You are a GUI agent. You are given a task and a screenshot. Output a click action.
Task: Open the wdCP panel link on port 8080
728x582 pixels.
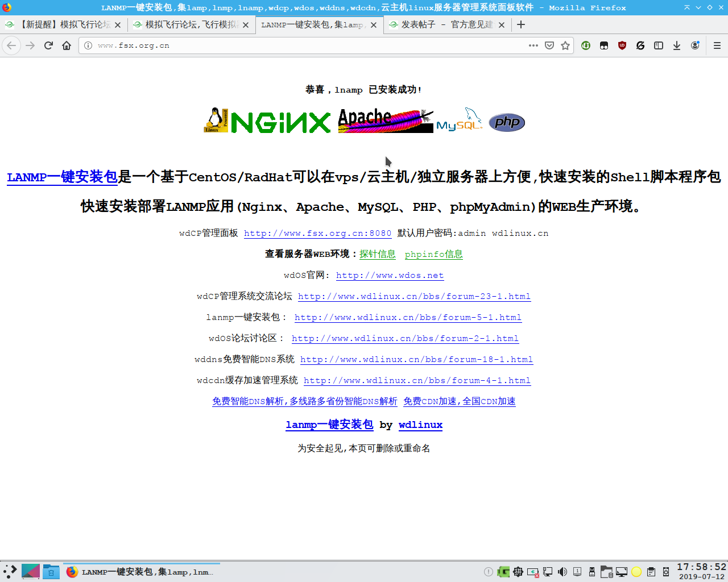coord(317,233)
